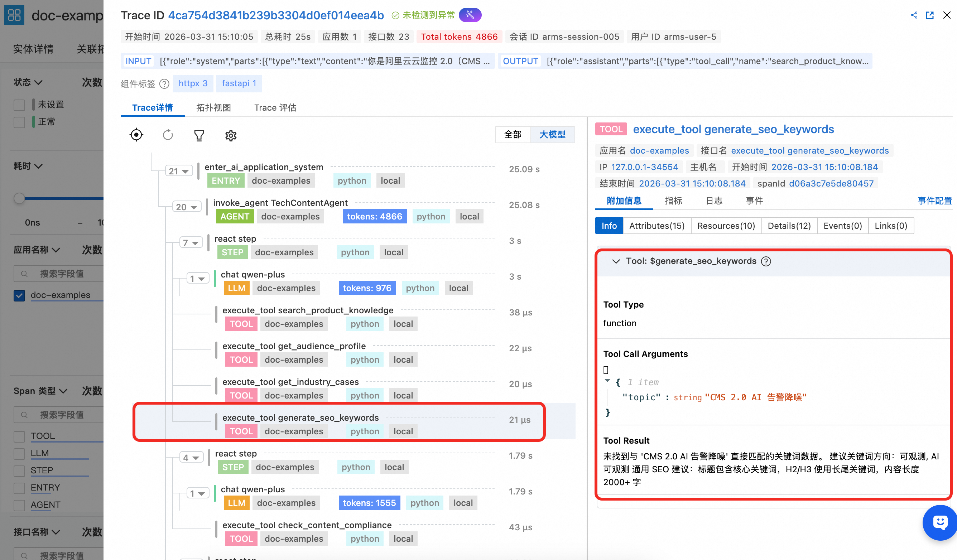Open the filter funnel icon

click(x=199, y=135)
